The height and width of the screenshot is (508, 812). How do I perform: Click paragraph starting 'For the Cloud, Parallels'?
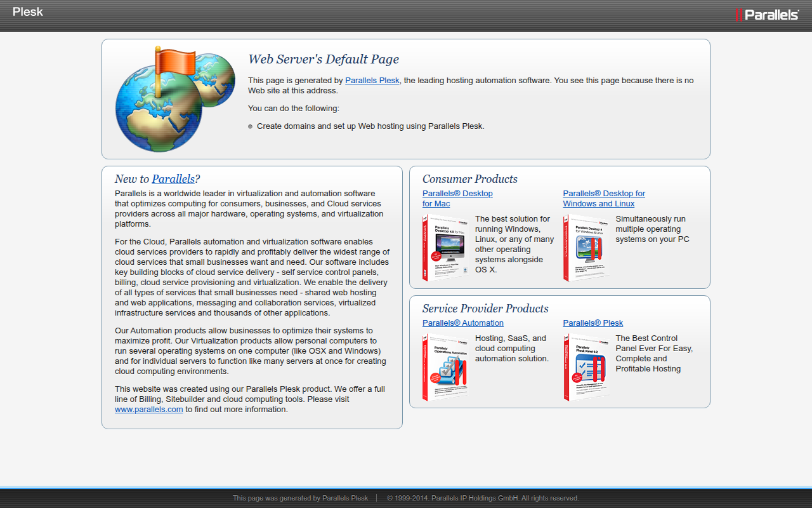pyautogui.click(x=252, y=277)
